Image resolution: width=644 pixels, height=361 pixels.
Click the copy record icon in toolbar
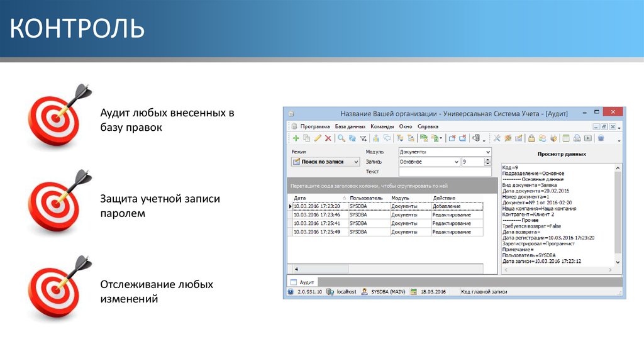pyautogui.click(x=307, y=138)
